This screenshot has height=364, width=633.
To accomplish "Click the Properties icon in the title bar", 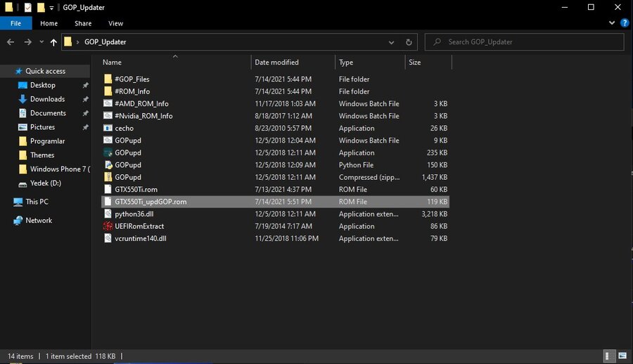I will 27,7.
